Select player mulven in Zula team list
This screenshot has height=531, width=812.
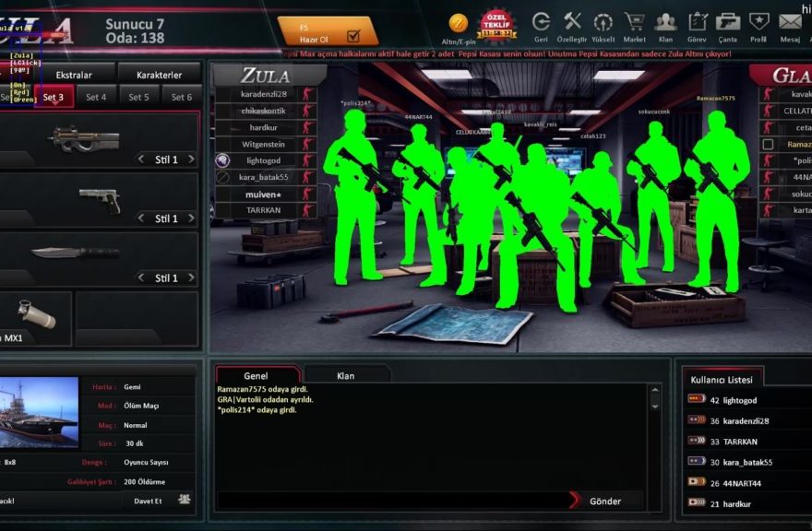[266, 195]
